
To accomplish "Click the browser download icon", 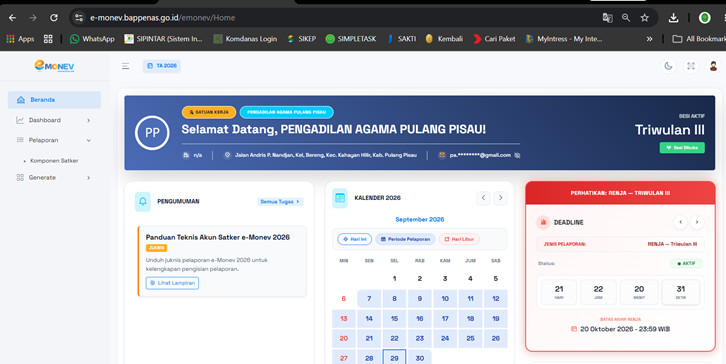I will tap(673, 18).
